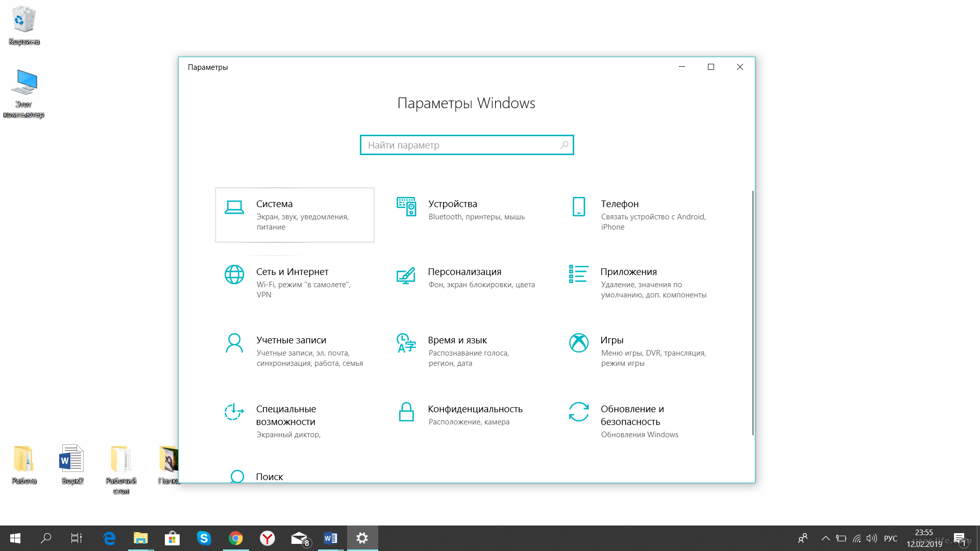This screenshot has height=551, width=980.
Task: Click the Экран, звук, уведомления, питание description
Action: [x=303, y=222]
